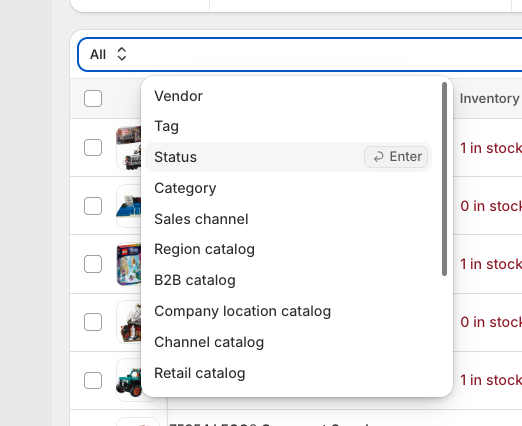Image resolution: width=522 pixels, height=426 pixels.
Task: Focus the search and filter input field
Action: (300, 54)
